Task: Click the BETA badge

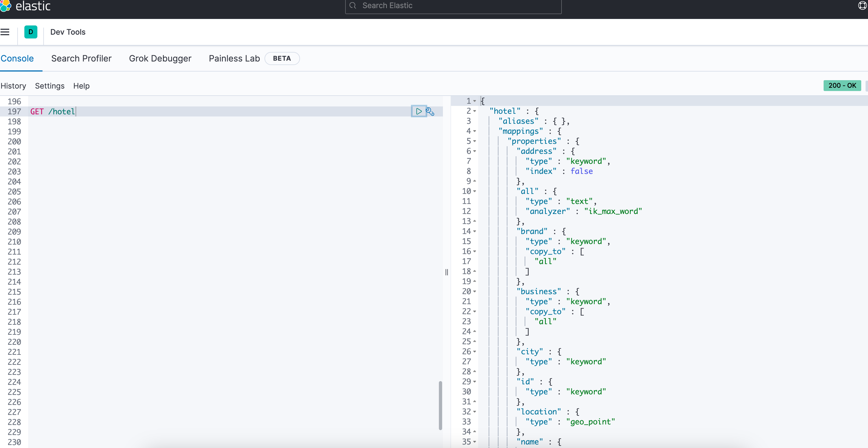Action: [282, 58]
